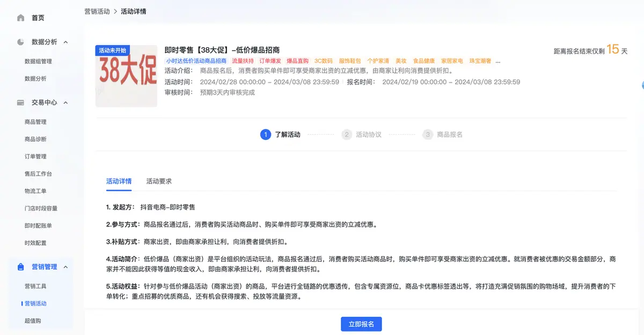
Task: Click the 15 天 countdown text
Action: point(617,50)
